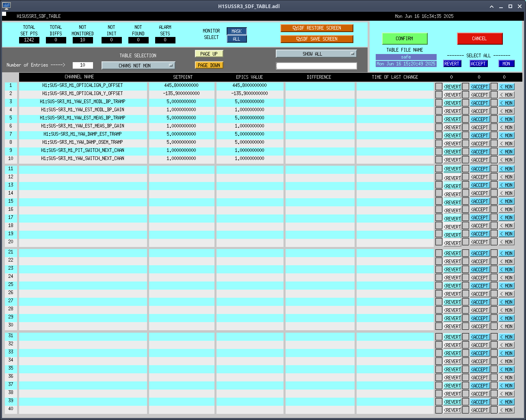Viewport: 526px width, 420px height.
Task: Click the red CANCEL button
Action: 480,39
